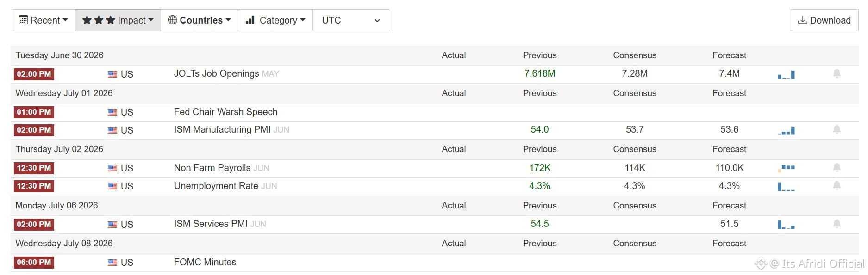
Task: Expand the Recent date range dropdown
Action: pos(44,20)
